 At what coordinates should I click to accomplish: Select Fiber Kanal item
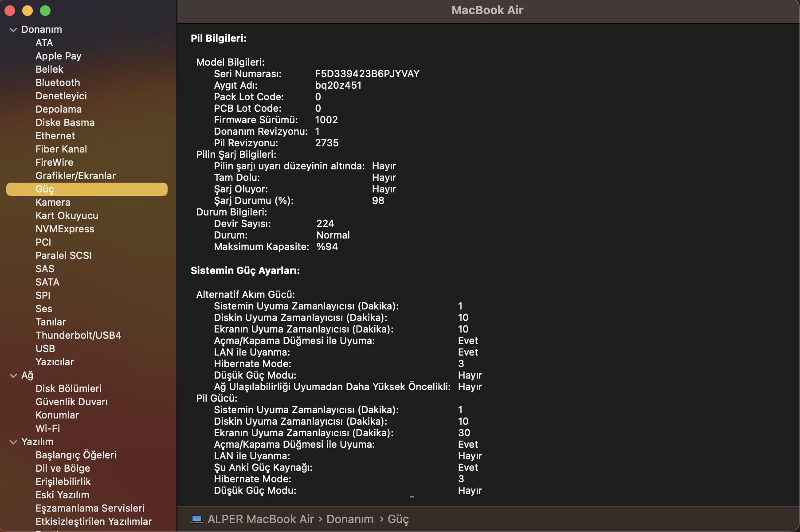(61, 149)
